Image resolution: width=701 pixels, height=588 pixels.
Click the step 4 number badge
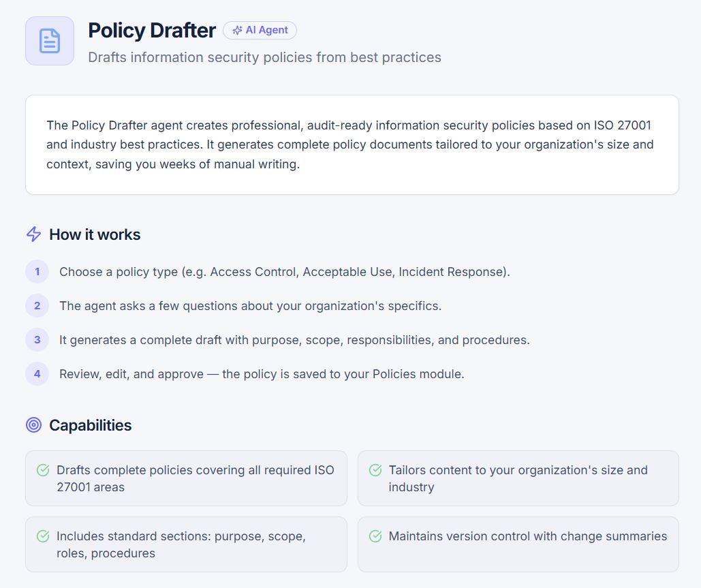[37, 374]
